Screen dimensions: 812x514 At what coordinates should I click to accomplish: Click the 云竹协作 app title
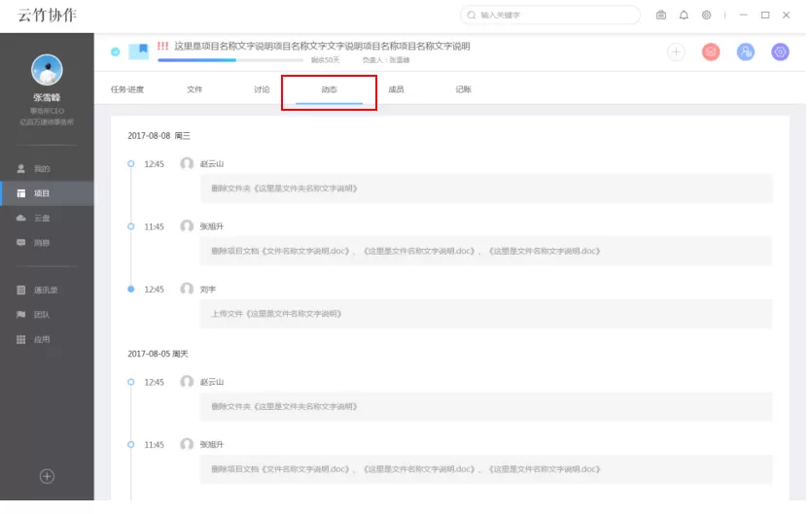click(47, 15)
